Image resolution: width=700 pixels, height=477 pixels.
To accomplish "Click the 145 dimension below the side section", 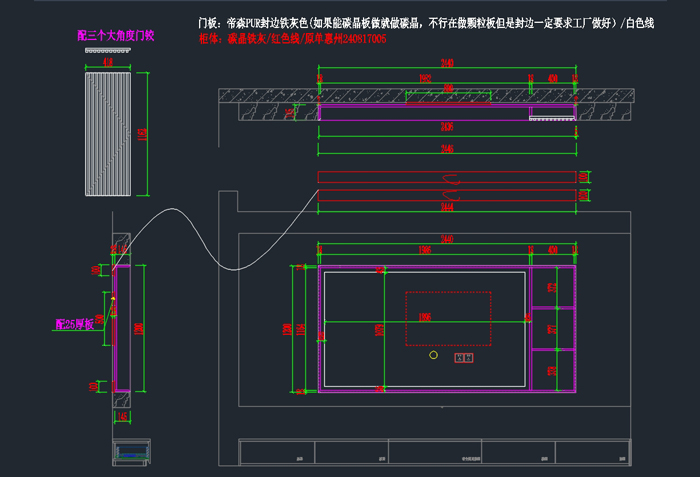I will point(122,416).
